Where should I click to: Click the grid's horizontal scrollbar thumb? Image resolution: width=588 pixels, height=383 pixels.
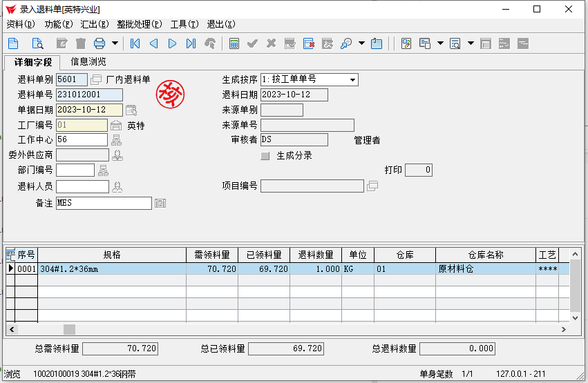(x=69, y=330)
